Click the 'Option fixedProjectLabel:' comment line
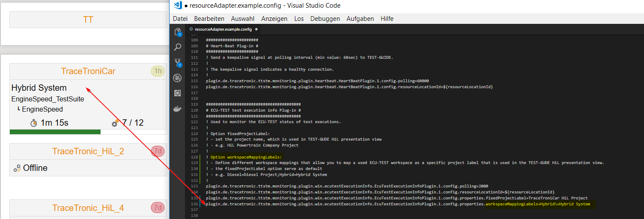Screen dimensions: 644x219 pyautogui.click(x=238, y=133)
